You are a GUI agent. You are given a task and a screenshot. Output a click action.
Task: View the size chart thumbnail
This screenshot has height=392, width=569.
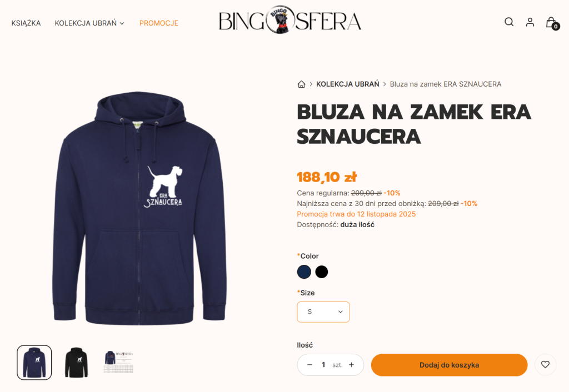(119, 363)
